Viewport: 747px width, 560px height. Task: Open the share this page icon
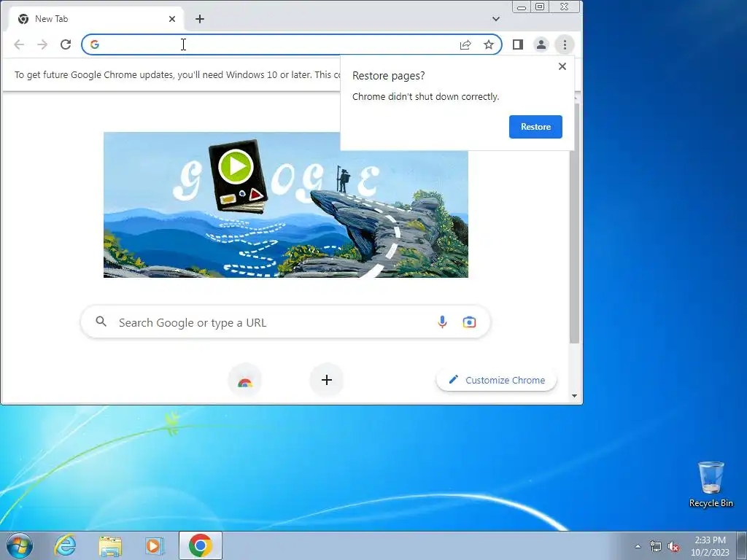tap(465, 44)
